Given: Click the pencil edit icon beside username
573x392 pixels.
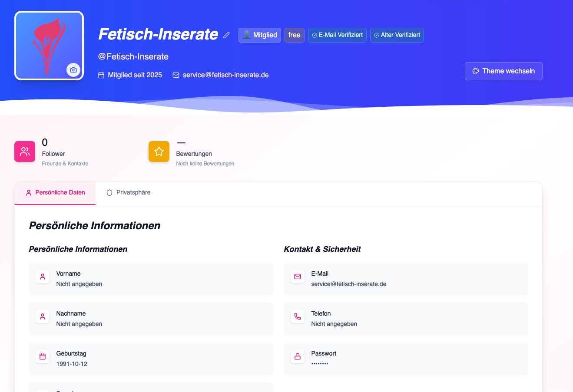Looking at the screenshot, I should pyautogui.click(x=226, y=35).
